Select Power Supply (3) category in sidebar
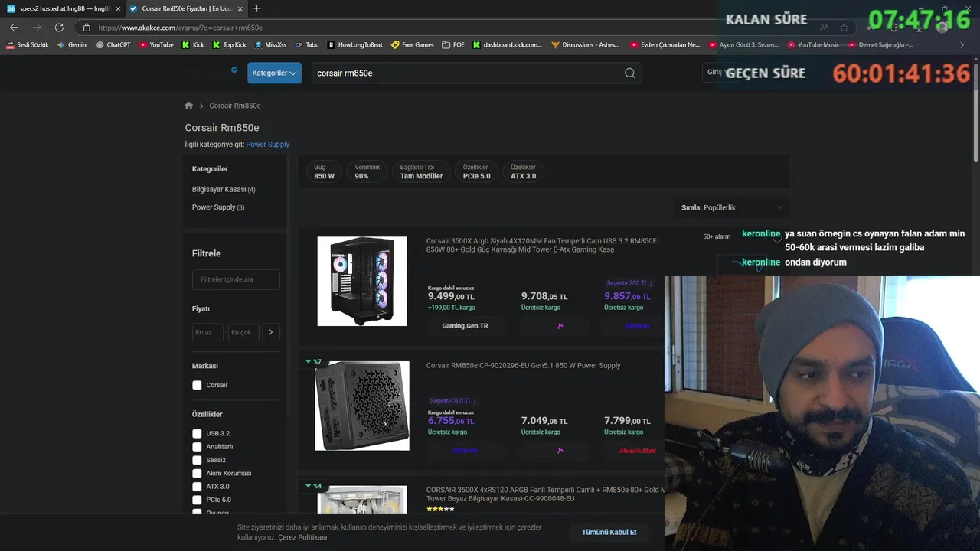 (218, 207)
